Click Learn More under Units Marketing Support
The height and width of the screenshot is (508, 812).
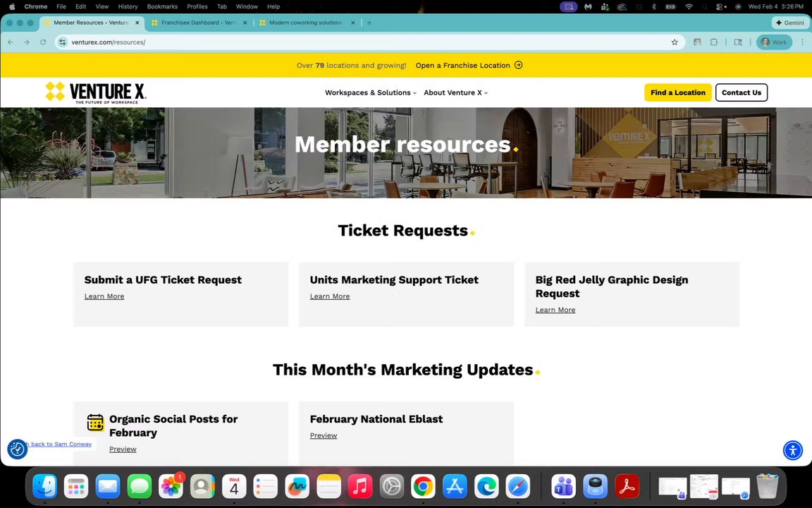(x=330, y=296)
